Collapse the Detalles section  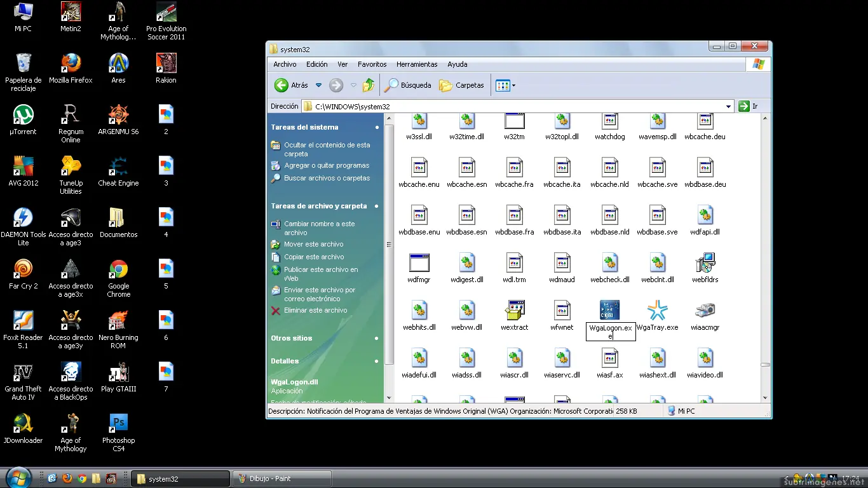pyautogui.click(x=377, y=361)
